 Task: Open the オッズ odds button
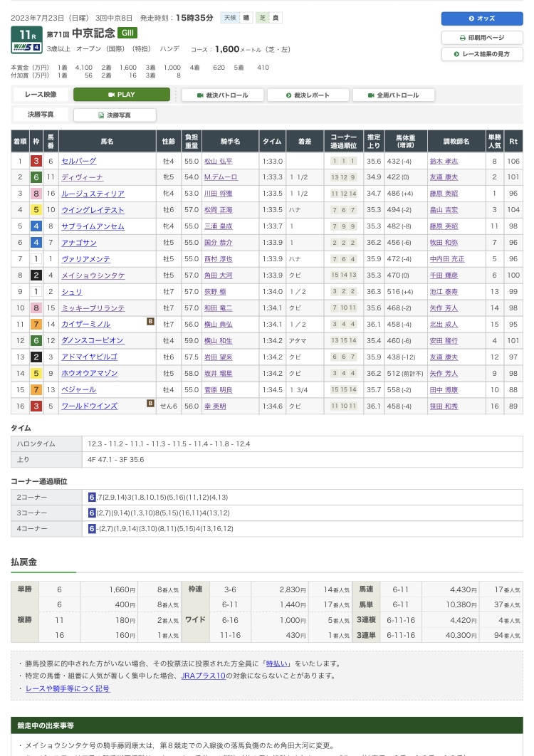pos(482,19)
